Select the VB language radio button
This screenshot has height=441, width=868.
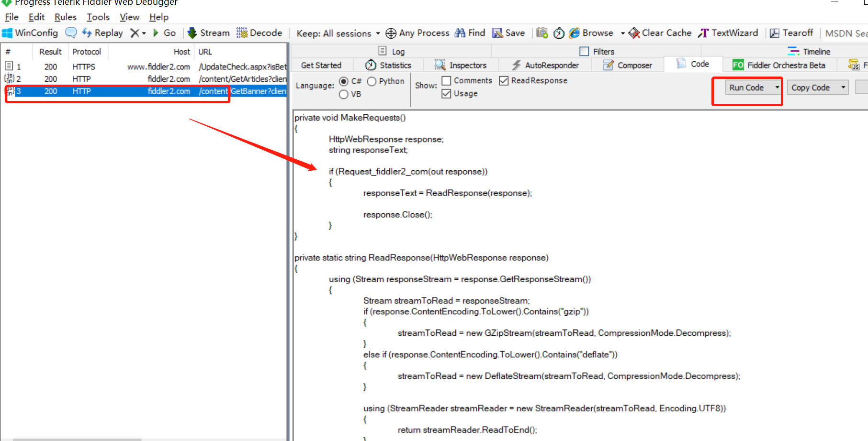click(x=343, y=95)
